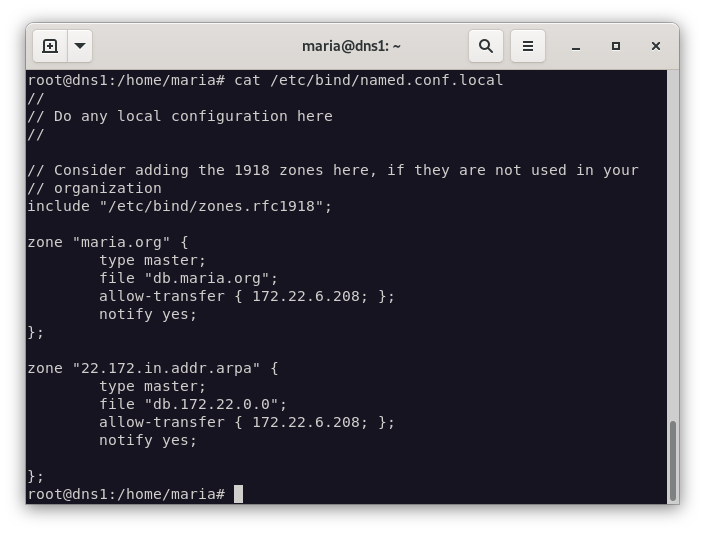Image resolution: width=705 pixels, height=533 pixels.
Task: Click the include zones.rfc1918 line
Action: click(x=180, y=206)
